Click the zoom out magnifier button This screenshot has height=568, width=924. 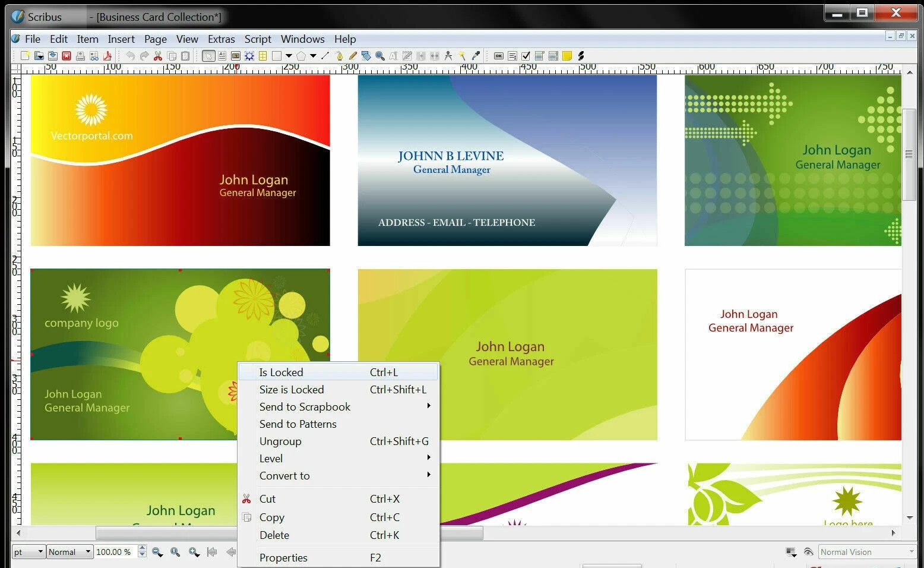click(157, 552)
